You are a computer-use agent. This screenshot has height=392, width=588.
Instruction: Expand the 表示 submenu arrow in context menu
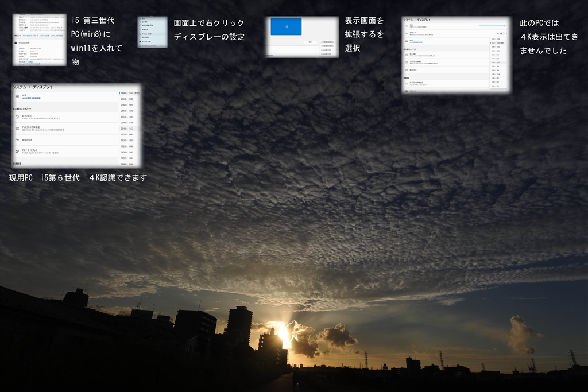[165, 18]
